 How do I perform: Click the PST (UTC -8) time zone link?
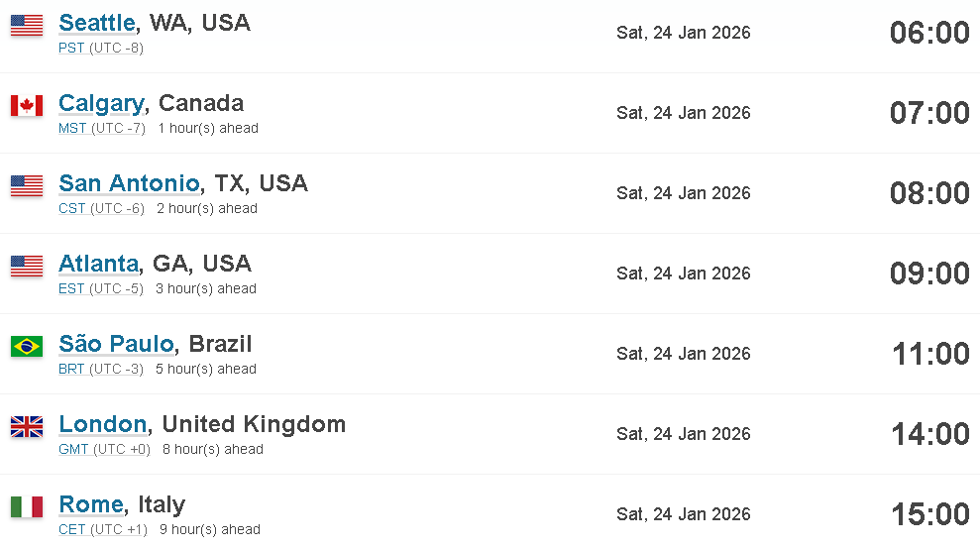tap(101, 49)
